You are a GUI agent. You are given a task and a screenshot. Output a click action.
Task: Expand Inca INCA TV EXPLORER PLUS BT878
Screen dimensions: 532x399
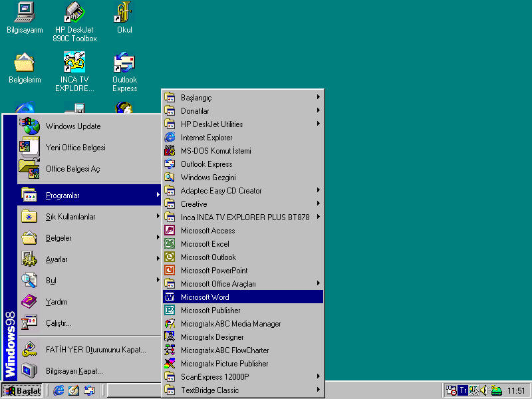click(243, 217)
